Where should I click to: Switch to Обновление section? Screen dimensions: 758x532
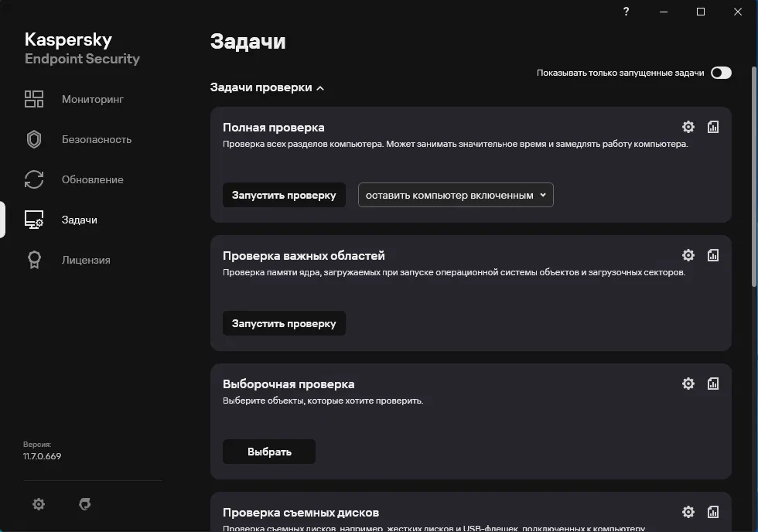tap(92, 179)
